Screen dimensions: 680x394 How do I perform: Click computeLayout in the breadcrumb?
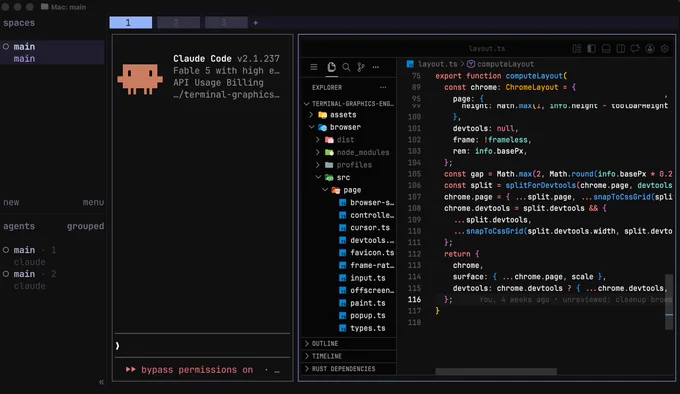(x=506, y=64)
